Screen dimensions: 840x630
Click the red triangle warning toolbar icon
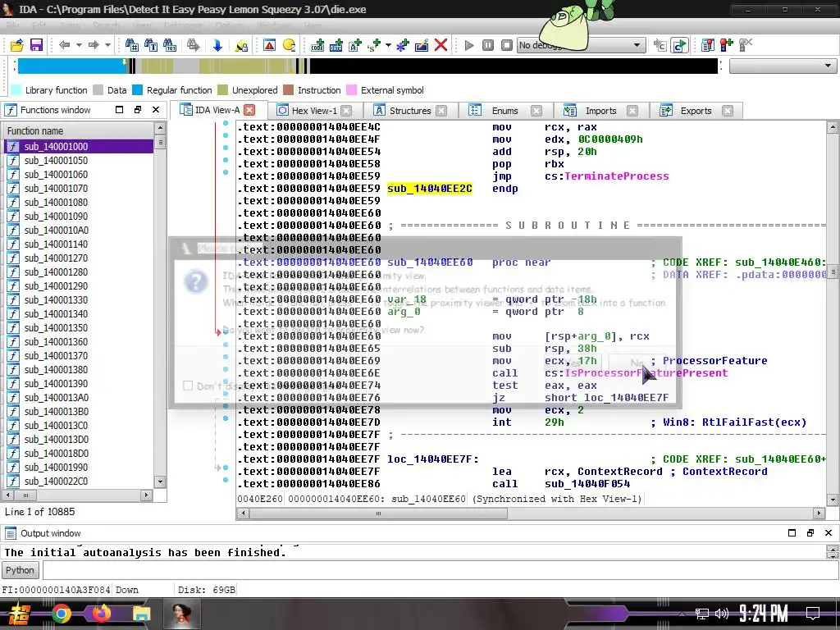coord(269,45)
